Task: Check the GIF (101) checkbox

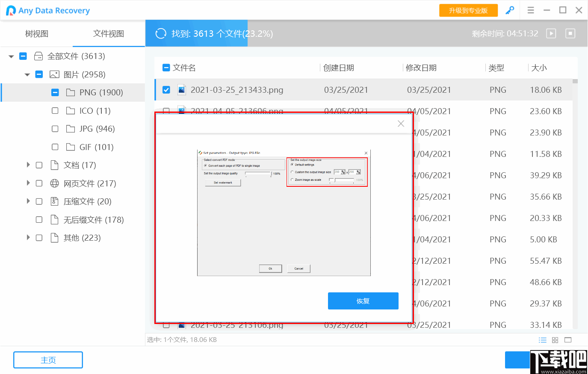Action: click(55, 147)
